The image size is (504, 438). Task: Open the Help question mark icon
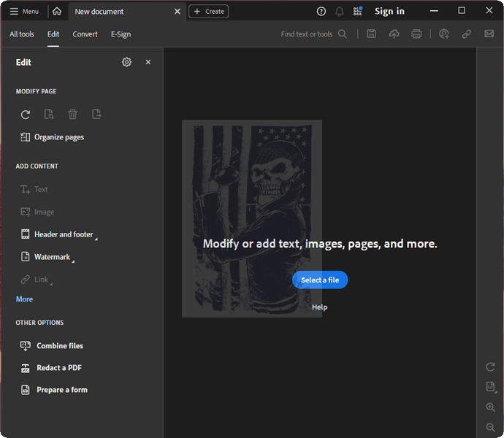coord(321,12)
